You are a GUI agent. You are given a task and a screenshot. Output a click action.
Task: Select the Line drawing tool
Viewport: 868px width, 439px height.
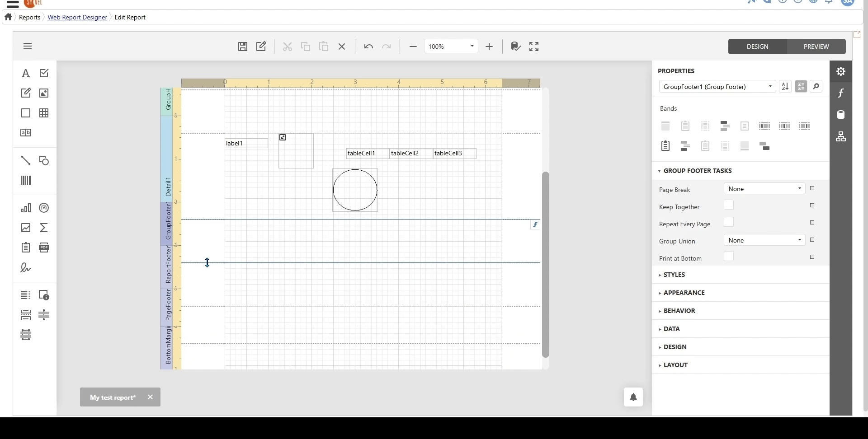click(x=26, y=160)
